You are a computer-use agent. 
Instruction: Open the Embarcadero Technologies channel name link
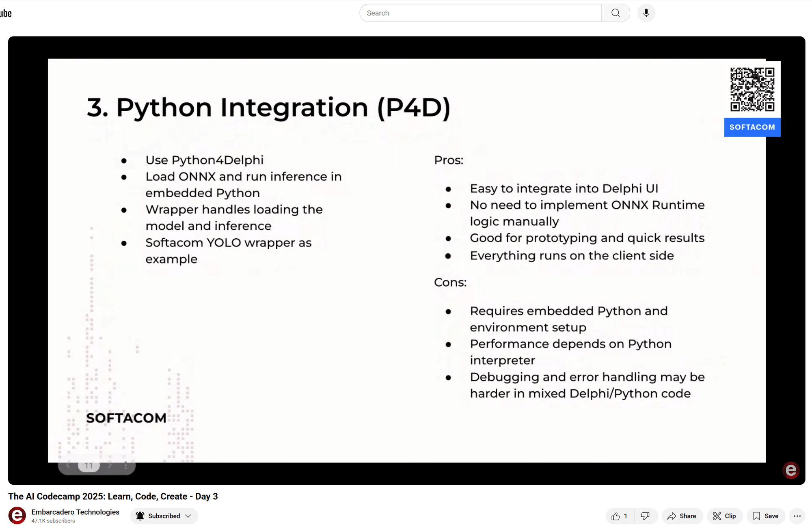[75, 512]
